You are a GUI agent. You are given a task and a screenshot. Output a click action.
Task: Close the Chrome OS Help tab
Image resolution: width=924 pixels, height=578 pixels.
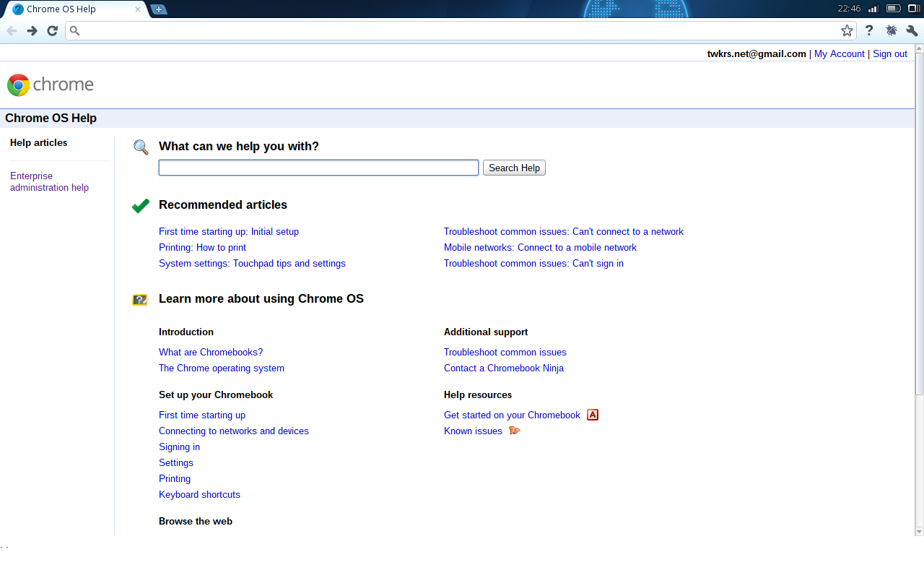tap(138, 9)
